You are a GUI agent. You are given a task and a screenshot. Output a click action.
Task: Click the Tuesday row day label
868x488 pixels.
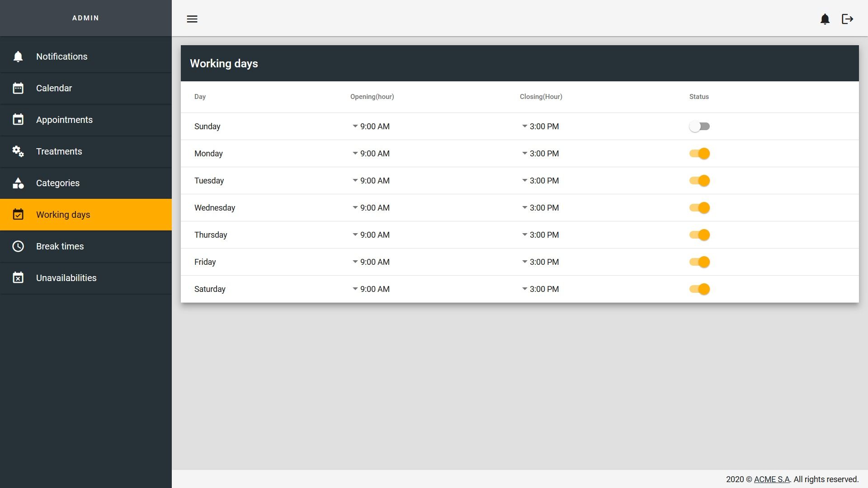pyautogui.click(x=209, y=181)
